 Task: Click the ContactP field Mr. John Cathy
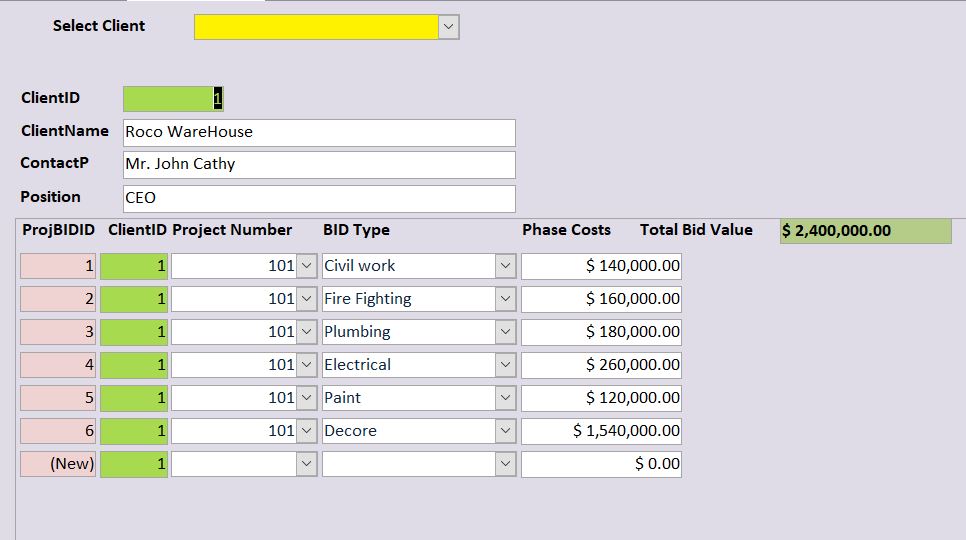319,165
